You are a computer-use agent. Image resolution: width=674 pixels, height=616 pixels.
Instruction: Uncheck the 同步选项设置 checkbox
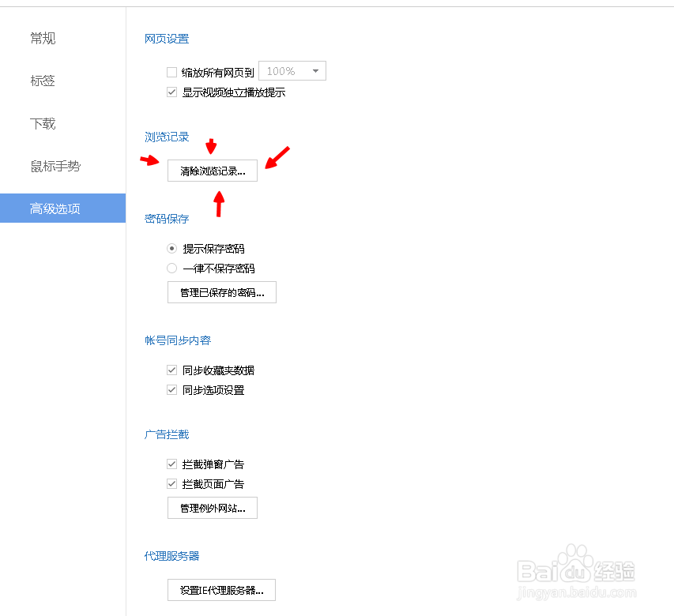[x=171, y=389]
